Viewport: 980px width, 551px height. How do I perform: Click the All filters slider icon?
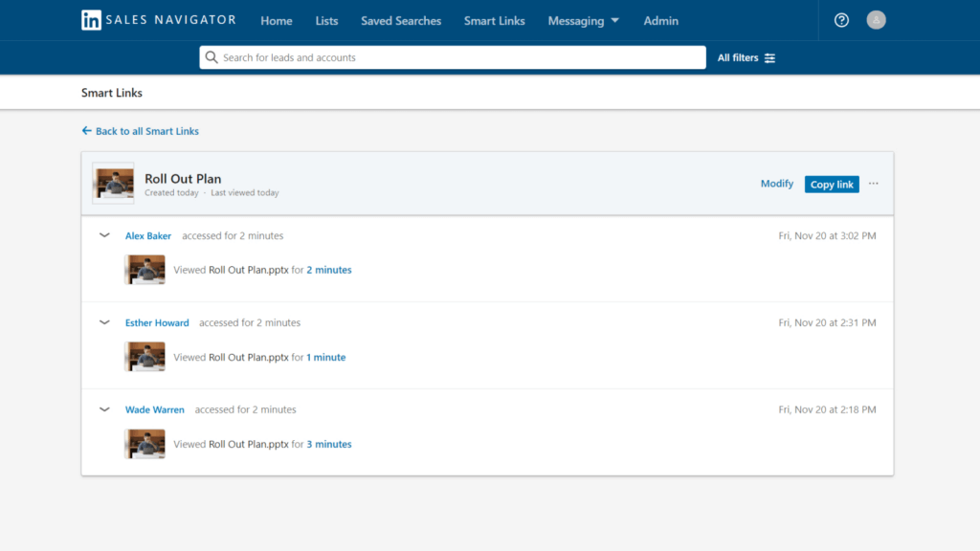click(770, 58)
